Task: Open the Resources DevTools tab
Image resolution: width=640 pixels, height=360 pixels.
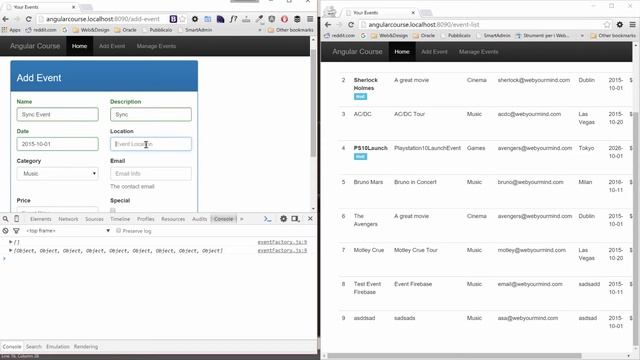Action: [x=173, y=219]
